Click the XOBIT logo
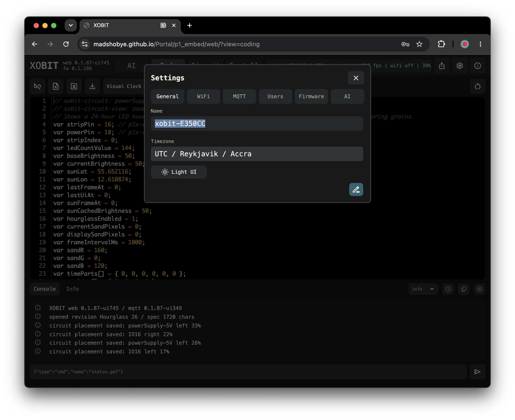Viewport: 515px width, 420px height. tap(44, 65)
